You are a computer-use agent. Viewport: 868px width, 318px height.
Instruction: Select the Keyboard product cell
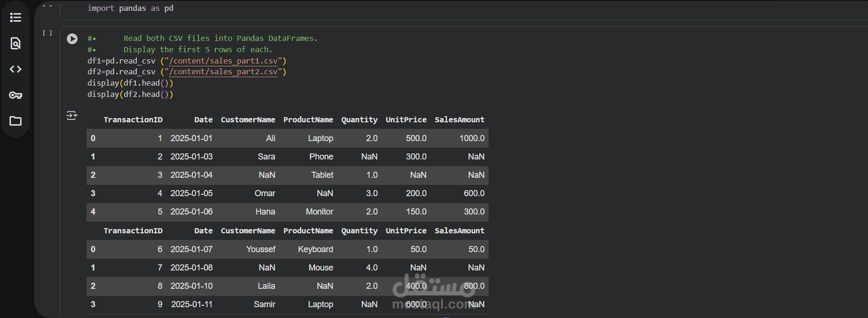pyautogui.click(x=316, y=249)
